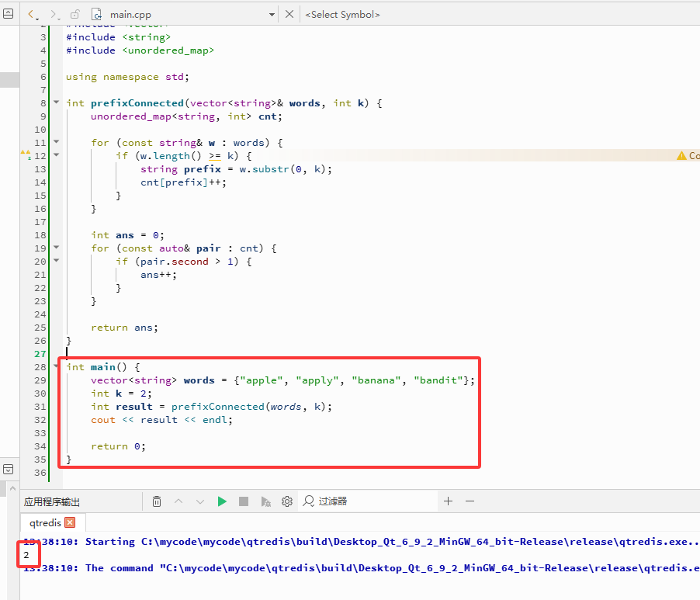Image resolution: width=700 pixels, height=600 pixels.
Task: Click the 'cnt[prefix]++;' statement
Action: (183, 182)
